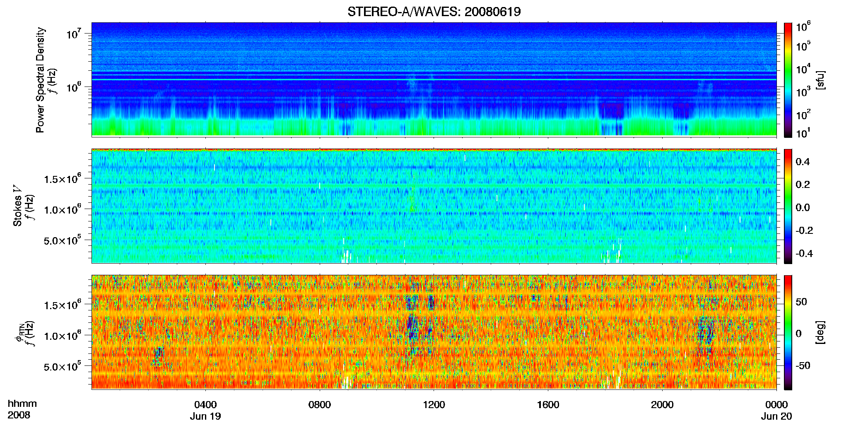Click the phi RTN spectrogram panel
868x447 pixels.
coord(434,332)
